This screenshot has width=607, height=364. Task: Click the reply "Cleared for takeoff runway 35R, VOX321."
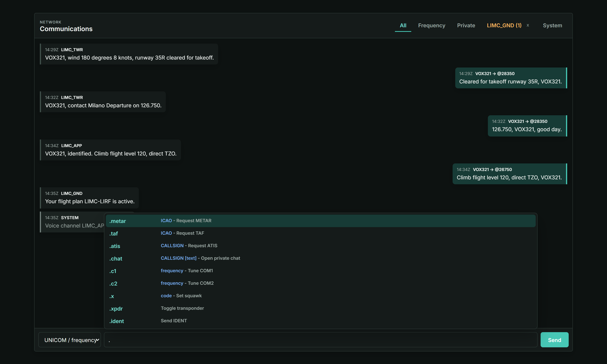coord(511,78)
